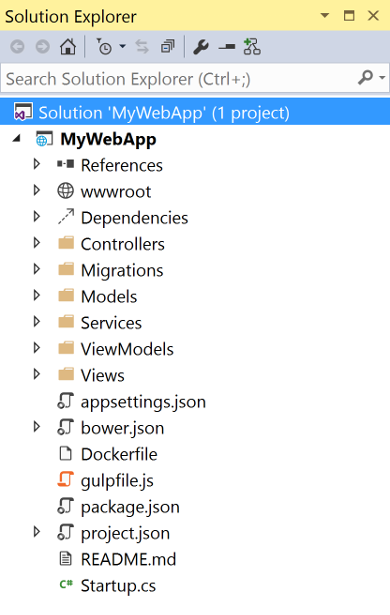Click the Views folder icon
The image size is (390, 615).
66,374
